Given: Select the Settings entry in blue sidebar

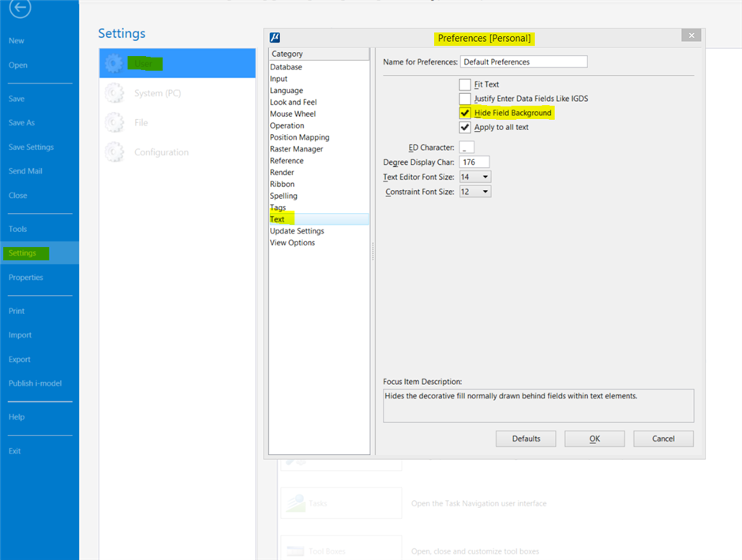Looking at the screenshot, I should (x=25, y=253).
